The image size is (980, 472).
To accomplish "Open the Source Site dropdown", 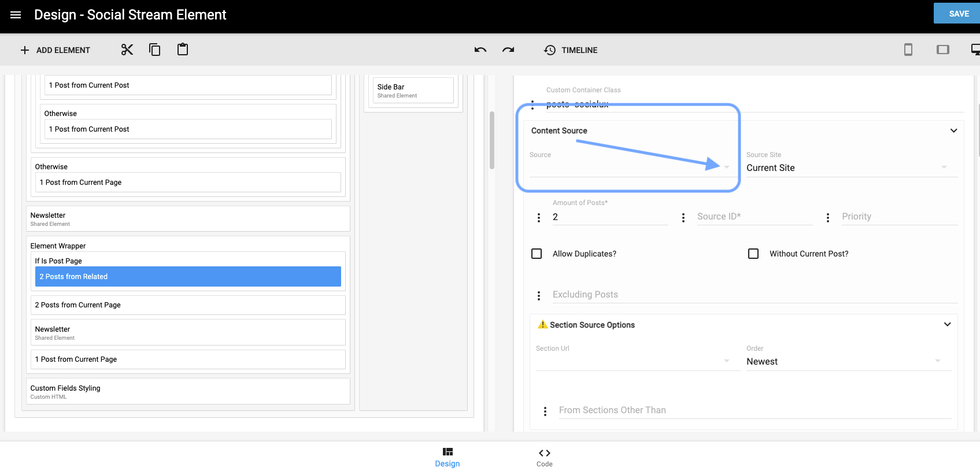I will (846, 168).
